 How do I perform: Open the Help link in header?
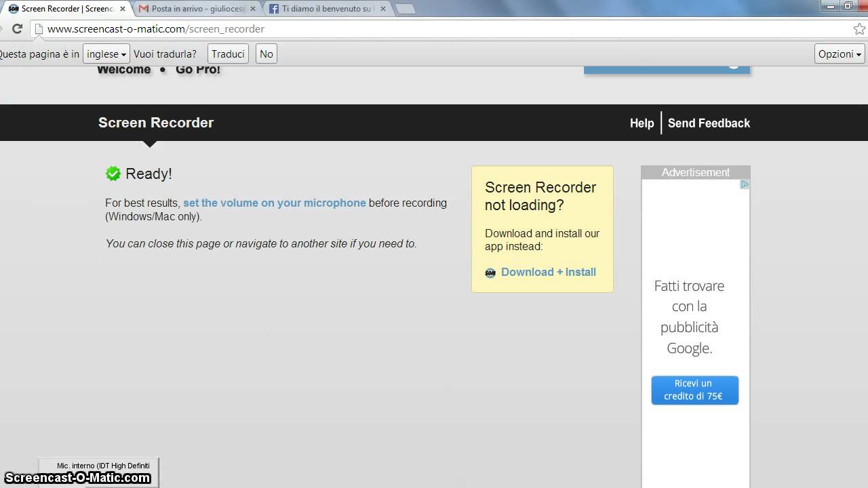coord(642,123)
